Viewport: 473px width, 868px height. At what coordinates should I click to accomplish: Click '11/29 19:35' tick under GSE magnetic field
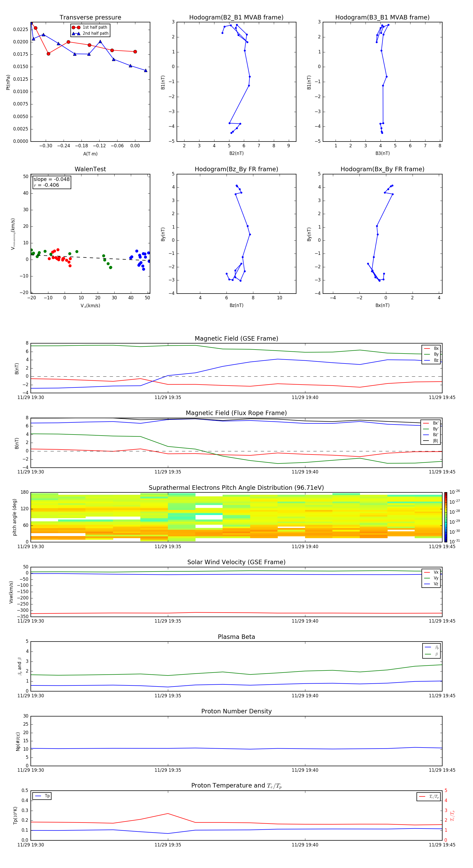pyautogui.click(x=168, y=397)
